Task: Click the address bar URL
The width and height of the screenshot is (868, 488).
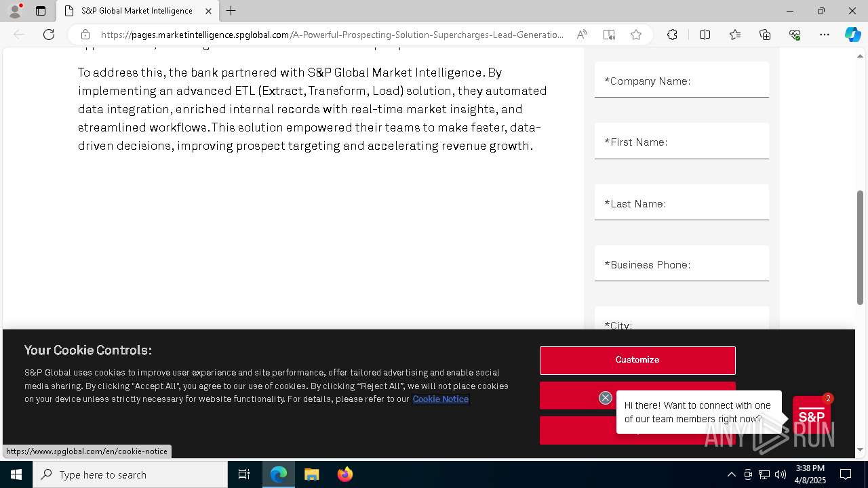Action: [332, 35]
